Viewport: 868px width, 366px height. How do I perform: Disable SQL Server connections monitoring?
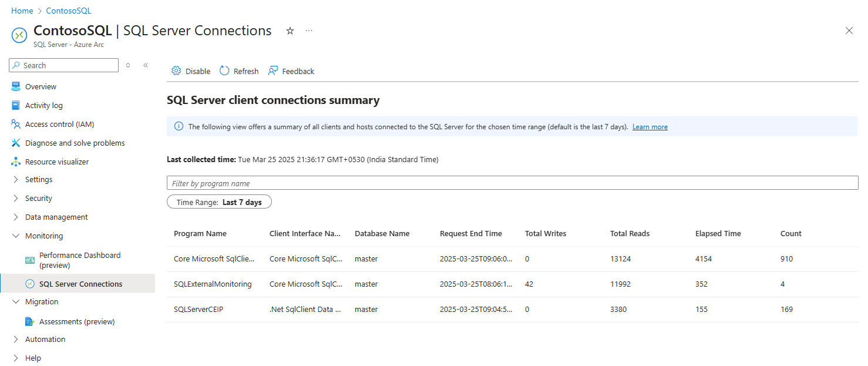[x=190, y=70]
